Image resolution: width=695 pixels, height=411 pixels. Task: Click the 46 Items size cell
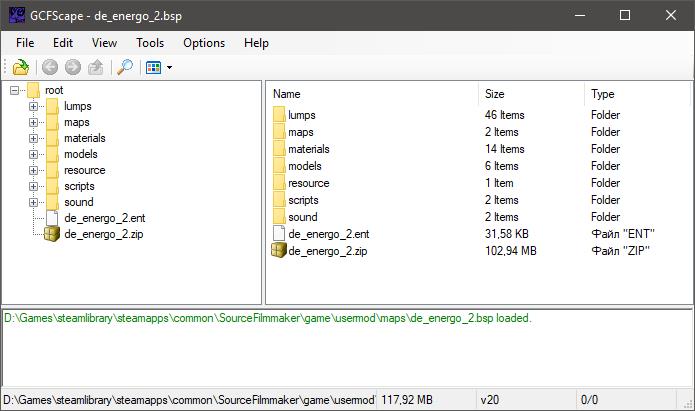(504, 115)
